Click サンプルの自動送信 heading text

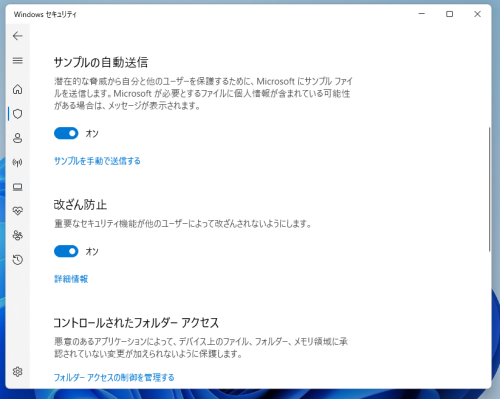coord(101,62)
